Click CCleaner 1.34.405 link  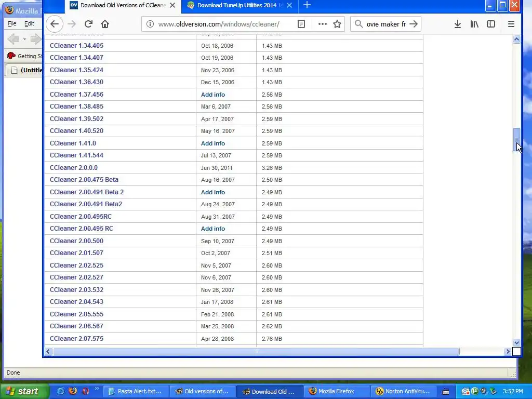(x=77, y=46)
